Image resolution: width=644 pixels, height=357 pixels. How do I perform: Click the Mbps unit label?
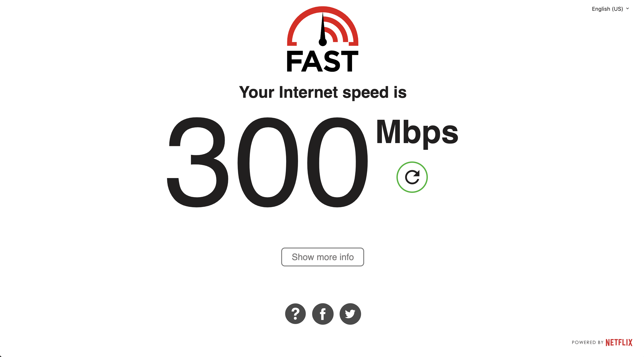[417, 133]
